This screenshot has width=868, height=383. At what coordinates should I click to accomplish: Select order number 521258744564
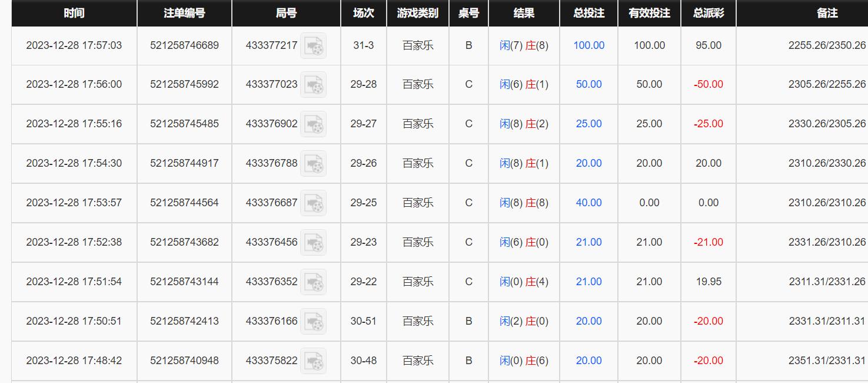184,203
